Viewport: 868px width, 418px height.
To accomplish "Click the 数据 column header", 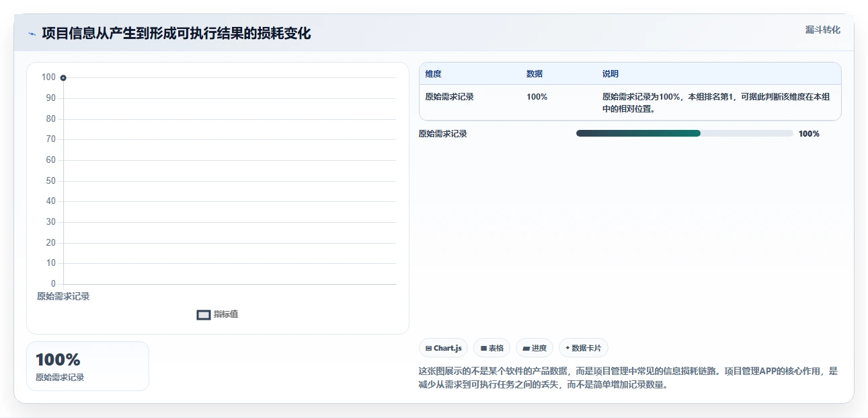I will (x=535, y=74).
